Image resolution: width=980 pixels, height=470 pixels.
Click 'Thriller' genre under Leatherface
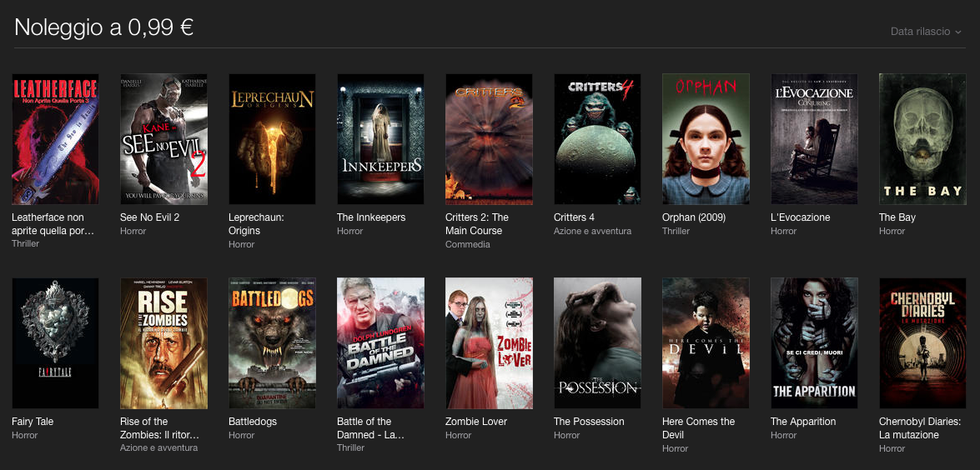(26, 243)
